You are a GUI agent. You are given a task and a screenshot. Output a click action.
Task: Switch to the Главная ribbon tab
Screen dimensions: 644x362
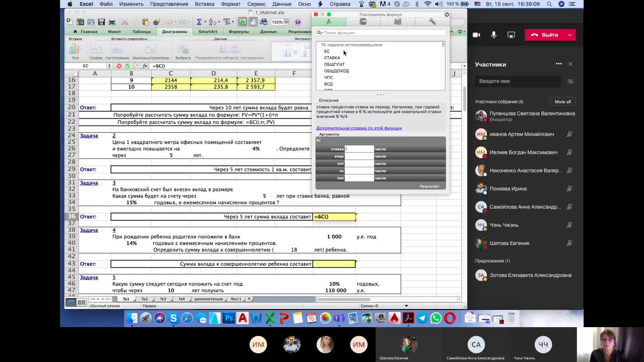pyautogui.click(x=86, y=32)
